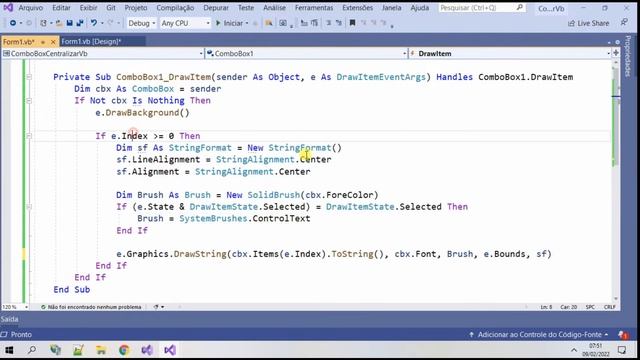640x360 pixels.
Task: Open the Exibir menu
Action: point(88,8)
